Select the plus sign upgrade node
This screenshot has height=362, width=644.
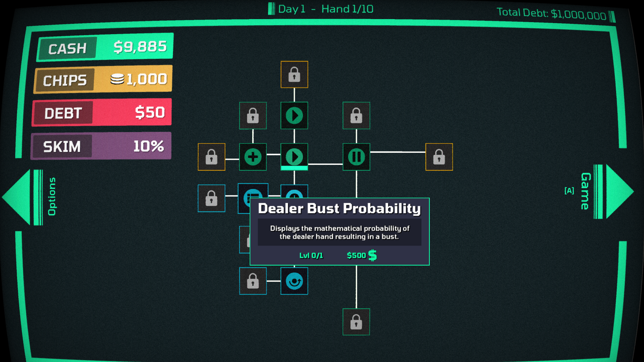[x=253, y=157]
